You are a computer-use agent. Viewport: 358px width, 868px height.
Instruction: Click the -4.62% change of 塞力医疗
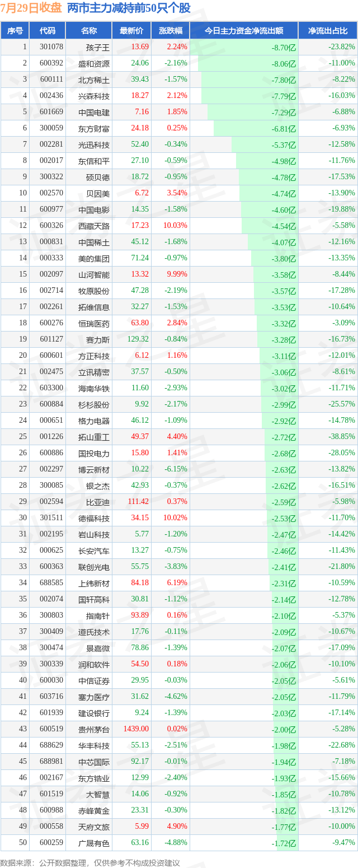point(176,697)
